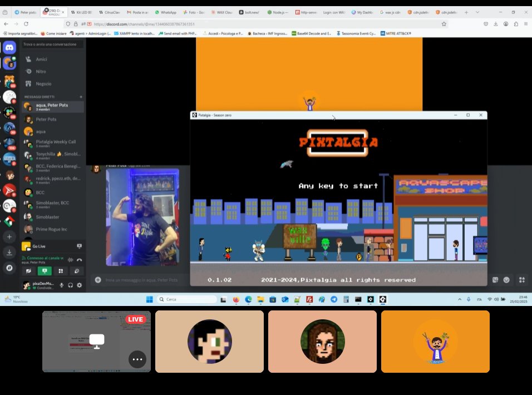Image resolution: width=532 pixels, height=395 pixels.
Task: Open the soundboard button
Action: click(77, 271)
